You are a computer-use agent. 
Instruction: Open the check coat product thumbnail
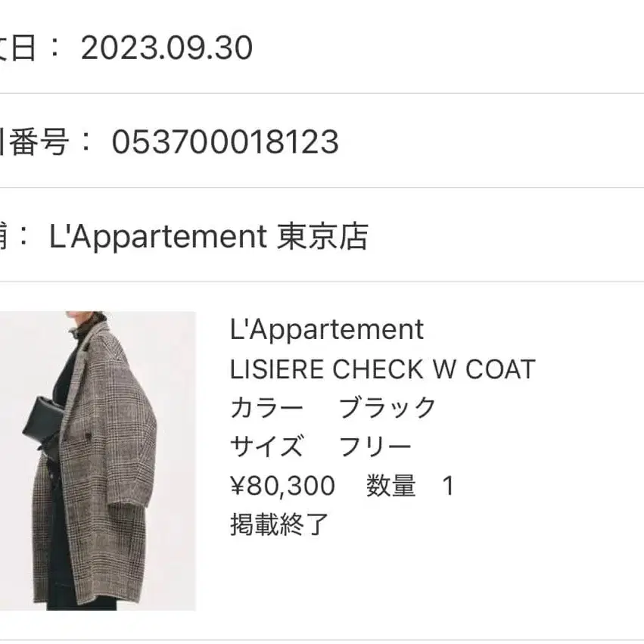[x=98, y=461]
